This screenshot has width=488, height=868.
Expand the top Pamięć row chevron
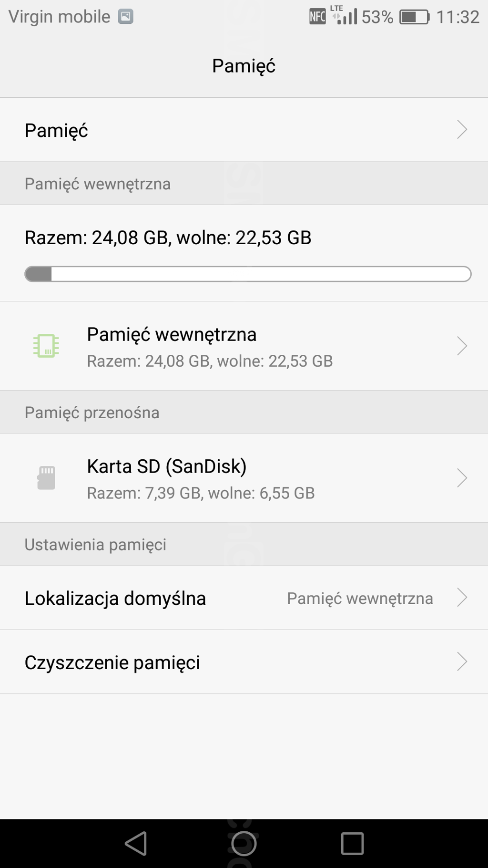461,130
